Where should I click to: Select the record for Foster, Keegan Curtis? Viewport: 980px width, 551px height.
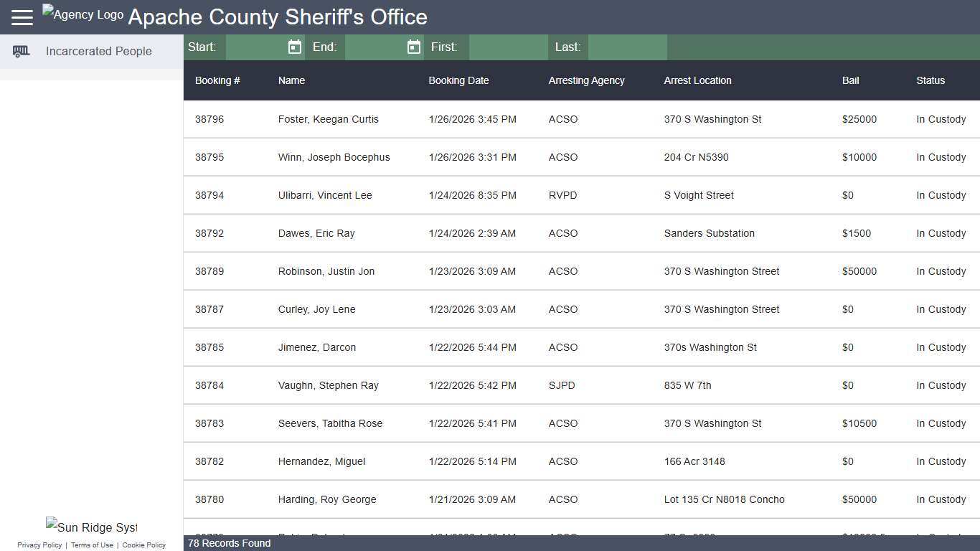pyautogui.click(x=328, y=119)
